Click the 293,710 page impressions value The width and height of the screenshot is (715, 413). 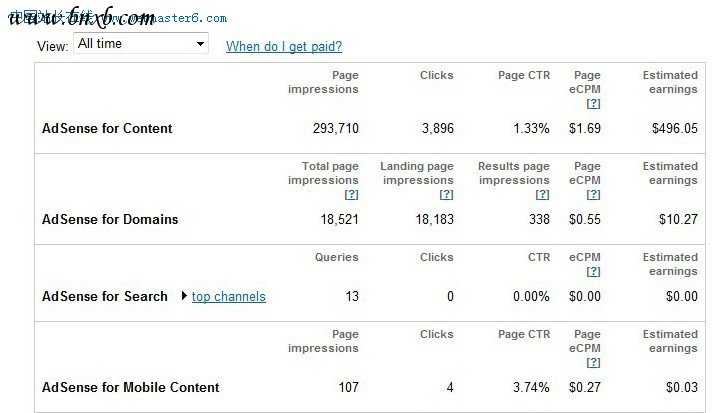pos(329,128)
